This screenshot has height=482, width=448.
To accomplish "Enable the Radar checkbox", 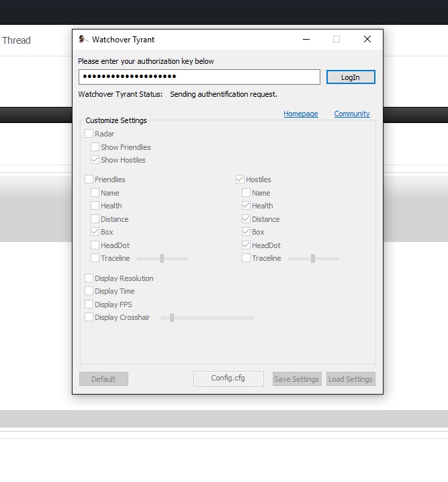I will pos(89,134).
